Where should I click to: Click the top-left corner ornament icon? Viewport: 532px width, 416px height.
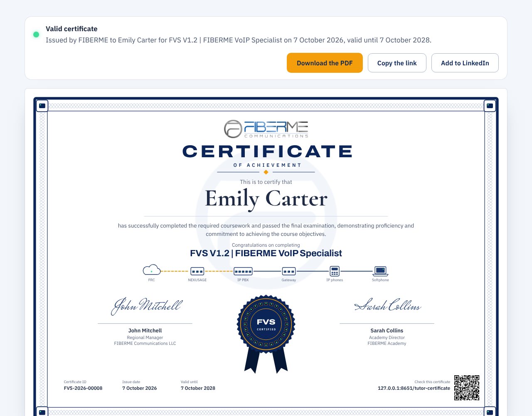(42, 106)
